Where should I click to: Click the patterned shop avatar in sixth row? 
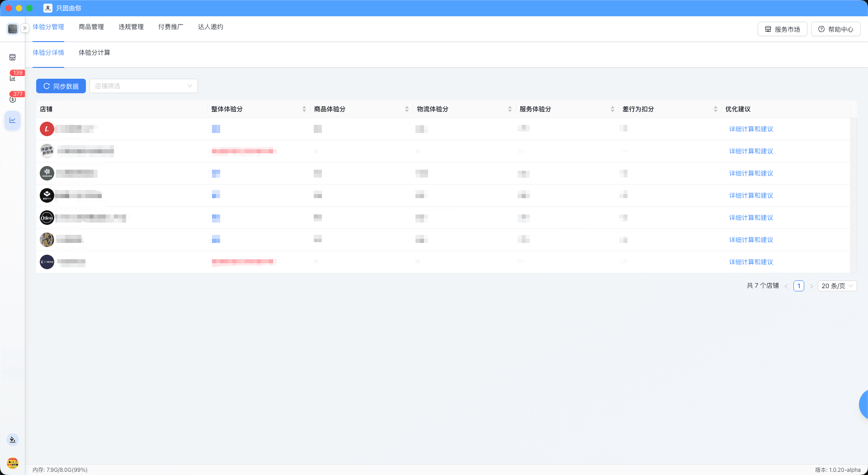click(47, 240)
